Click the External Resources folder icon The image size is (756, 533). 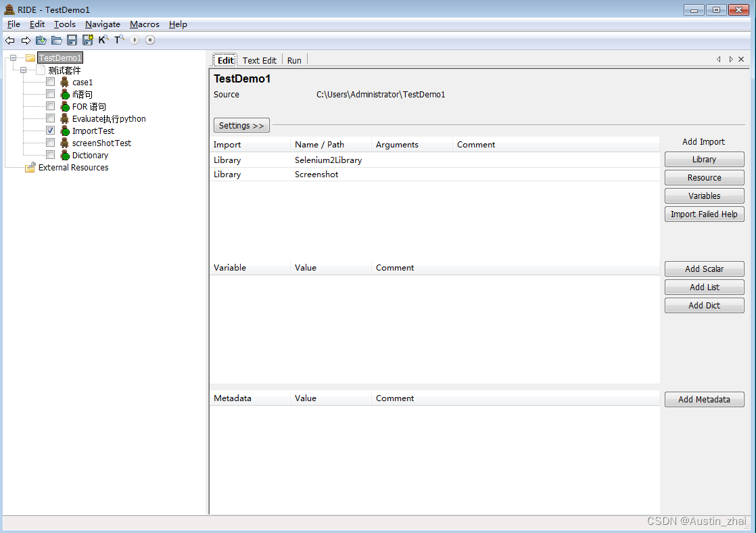(30, 167)
